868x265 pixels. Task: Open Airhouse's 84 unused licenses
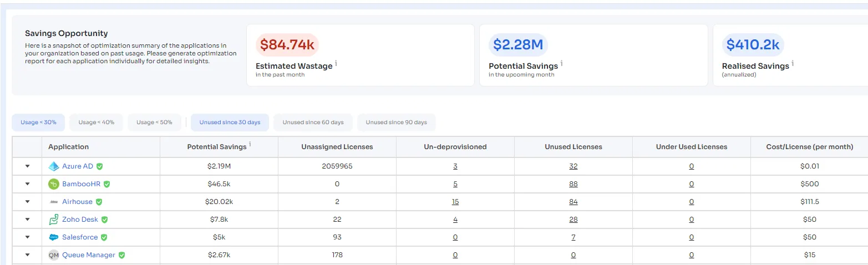(x=573, y=202)
